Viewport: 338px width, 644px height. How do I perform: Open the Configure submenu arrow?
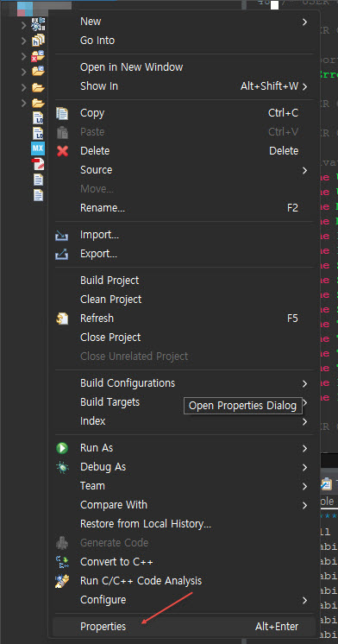pos(304,600)
